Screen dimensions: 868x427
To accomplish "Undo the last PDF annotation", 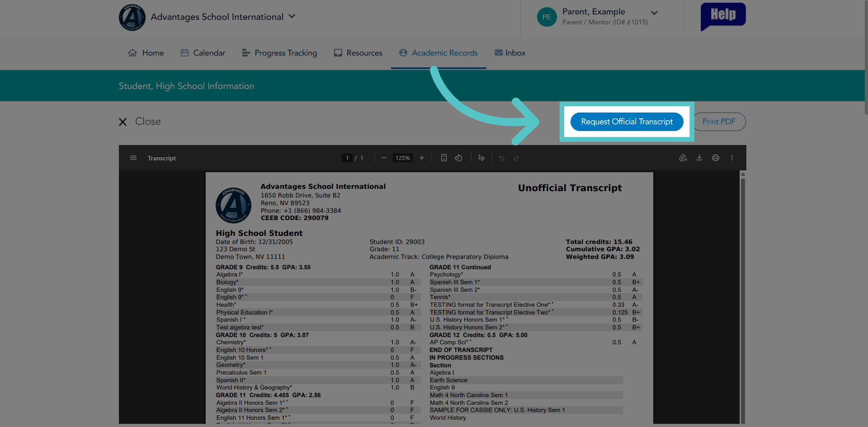I will (502, 158).
